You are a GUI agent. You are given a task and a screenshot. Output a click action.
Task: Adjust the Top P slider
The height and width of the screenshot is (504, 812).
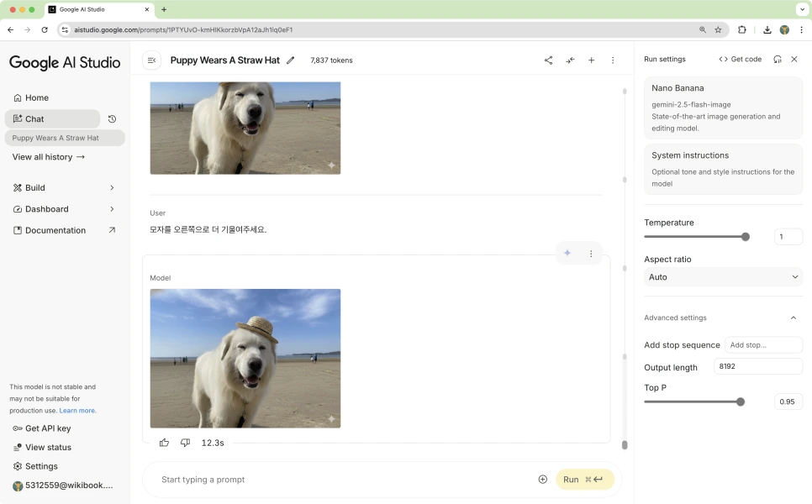pos(741,402)
